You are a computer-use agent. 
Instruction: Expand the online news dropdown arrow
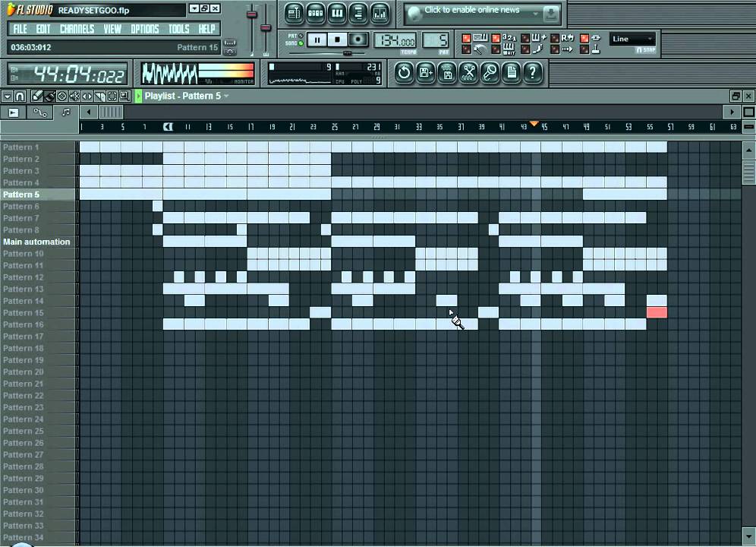[x=535, y=14]
